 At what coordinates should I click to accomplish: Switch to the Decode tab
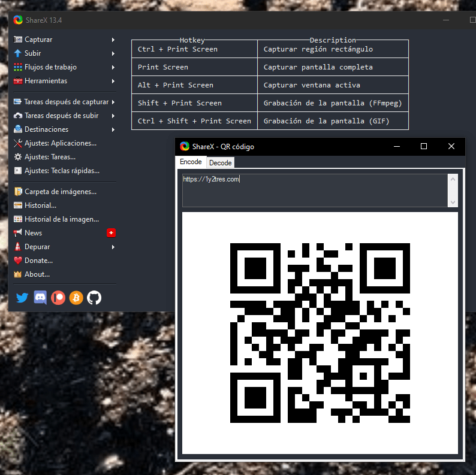220,163
